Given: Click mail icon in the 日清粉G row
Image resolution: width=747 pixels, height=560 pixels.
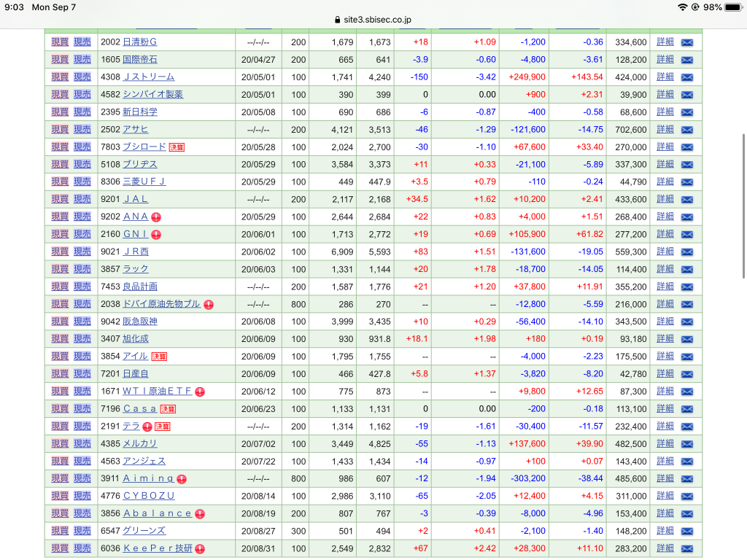Looking at the screenshot, I should pyautogui.click(x=686, y=42).
